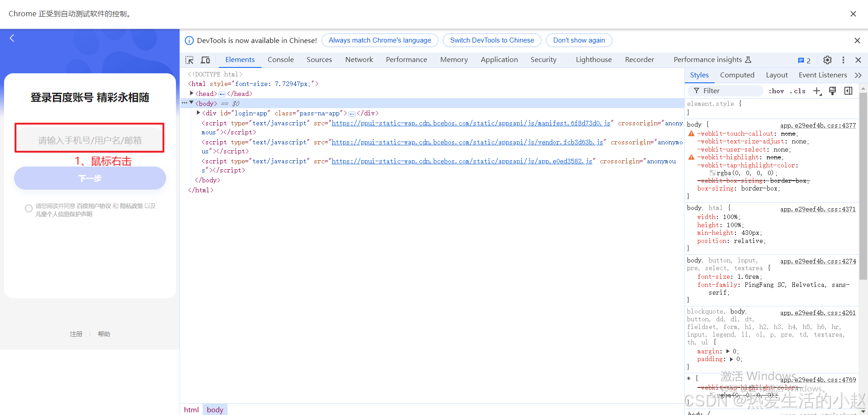Click warning icon beside -webkit-touch-callout
Image resolution: width=868 pixels, height=415 pixels.
point(691,134)
